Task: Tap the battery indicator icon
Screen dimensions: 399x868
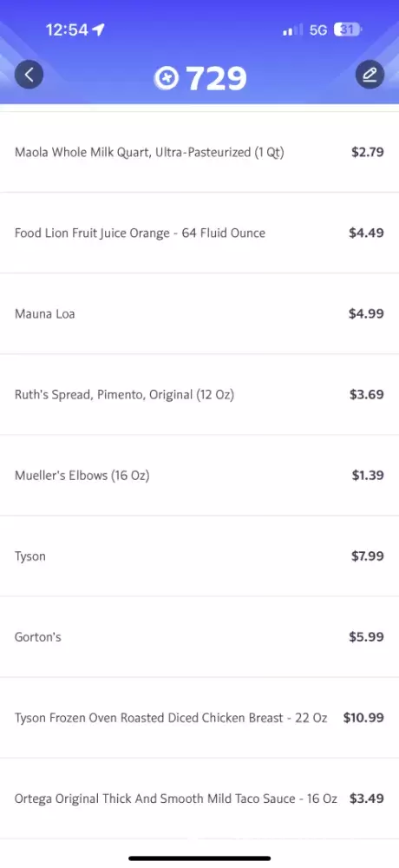Action: pos(348,30)
